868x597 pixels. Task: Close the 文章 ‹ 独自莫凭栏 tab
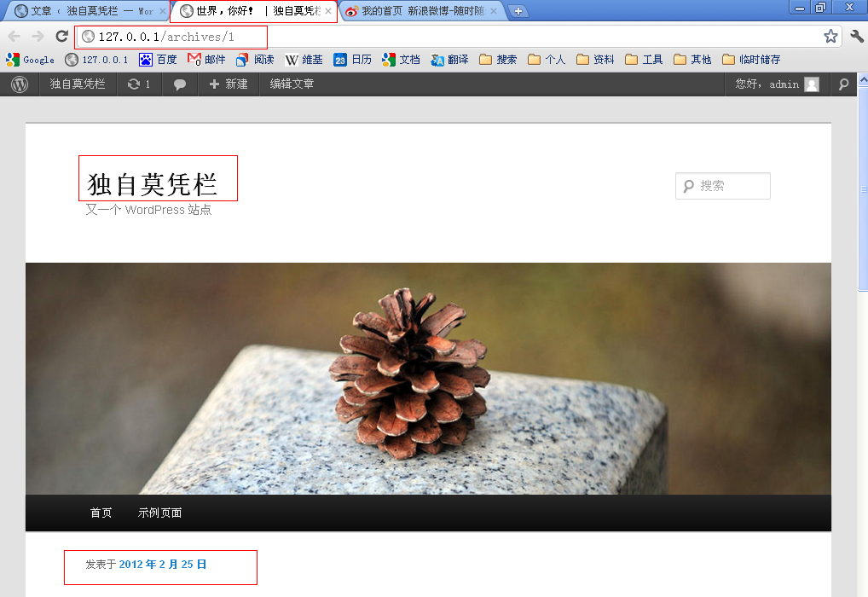tap(163, 11)
